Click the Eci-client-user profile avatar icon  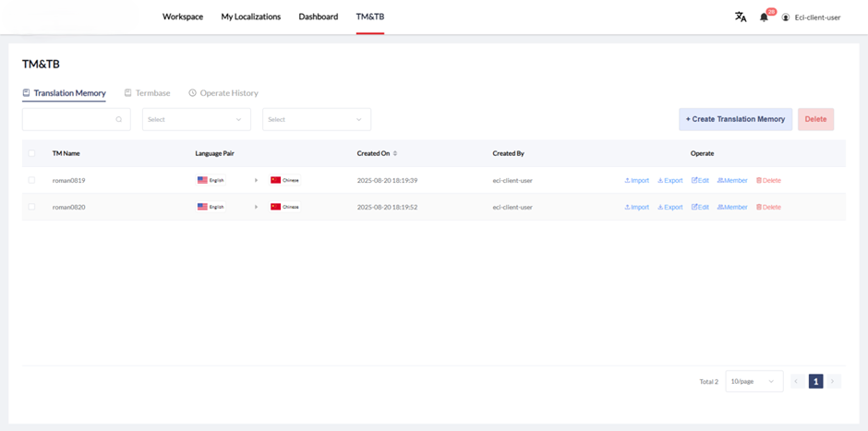(786, 18)
